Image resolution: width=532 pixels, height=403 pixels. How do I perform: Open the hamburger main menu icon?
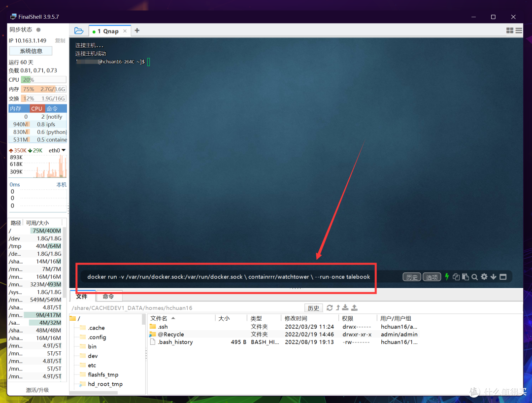click(519, 31)
